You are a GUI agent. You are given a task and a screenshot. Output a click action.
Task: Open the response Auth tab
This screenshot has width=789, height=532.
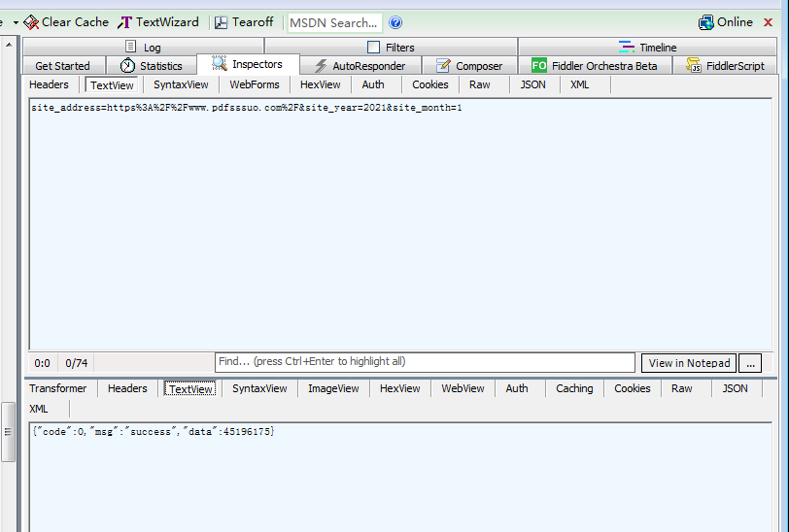pyautogui.click(x=517, y=388)
